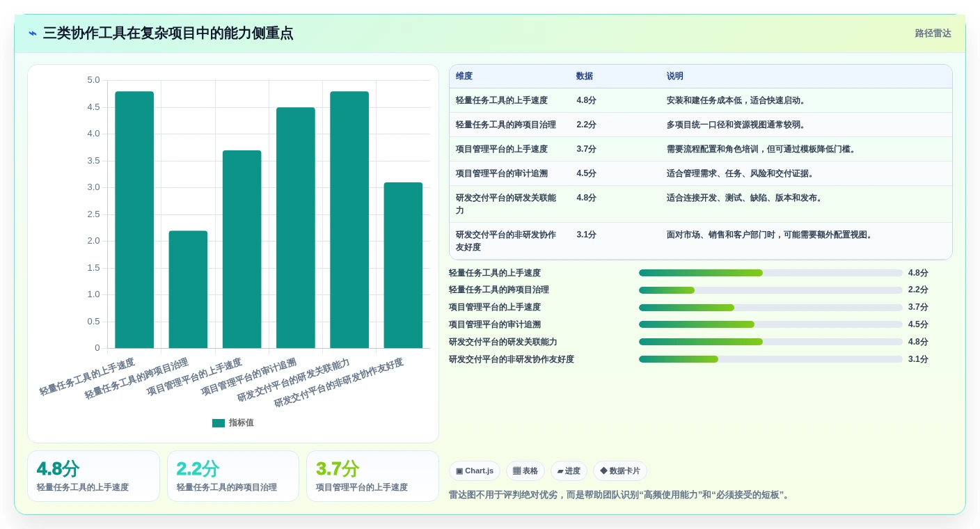Image resolution: width=980 pixels, height=529 pixels.
Task: Click the 3.7分 value in table
Action: pos(586,149)
